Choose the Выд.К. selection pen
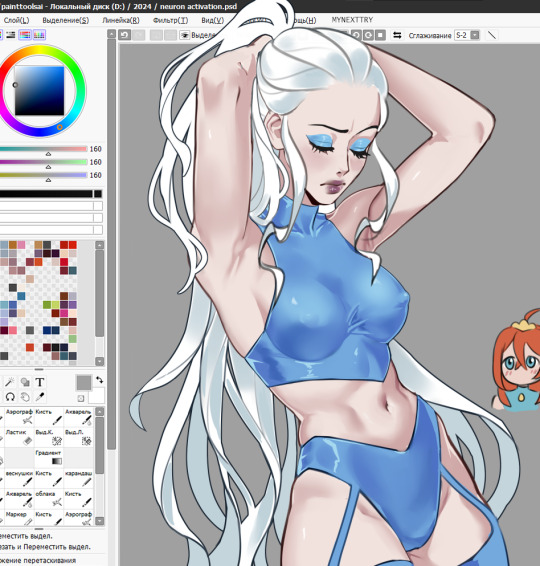The width and height of the screenshot is (540, 566). pyautogui.click(x=48, y=437)
